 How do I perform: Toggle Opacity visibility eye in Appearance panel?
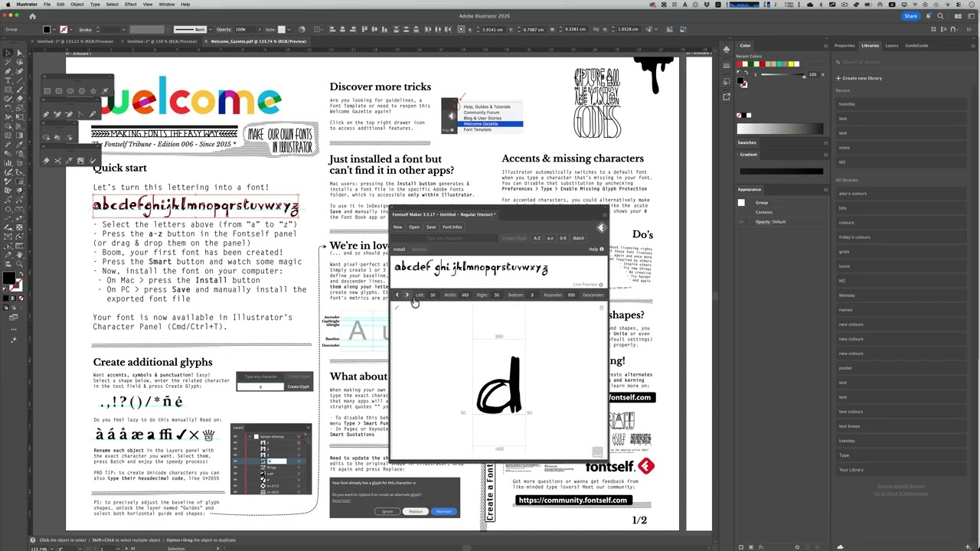(x=741, y=222)
